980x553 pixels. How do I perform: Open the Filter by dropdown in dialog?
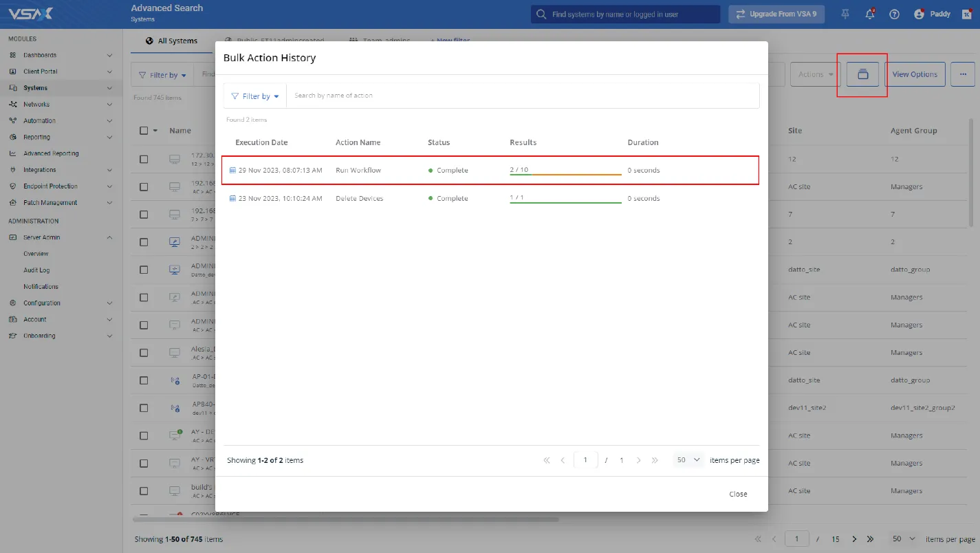click(x=255, y=96)
